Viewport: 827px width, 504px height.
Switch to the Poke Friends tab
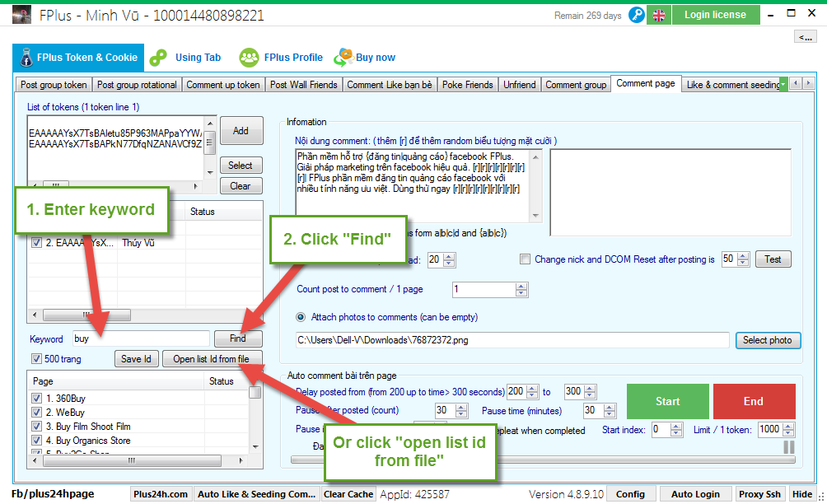[467, 85]
